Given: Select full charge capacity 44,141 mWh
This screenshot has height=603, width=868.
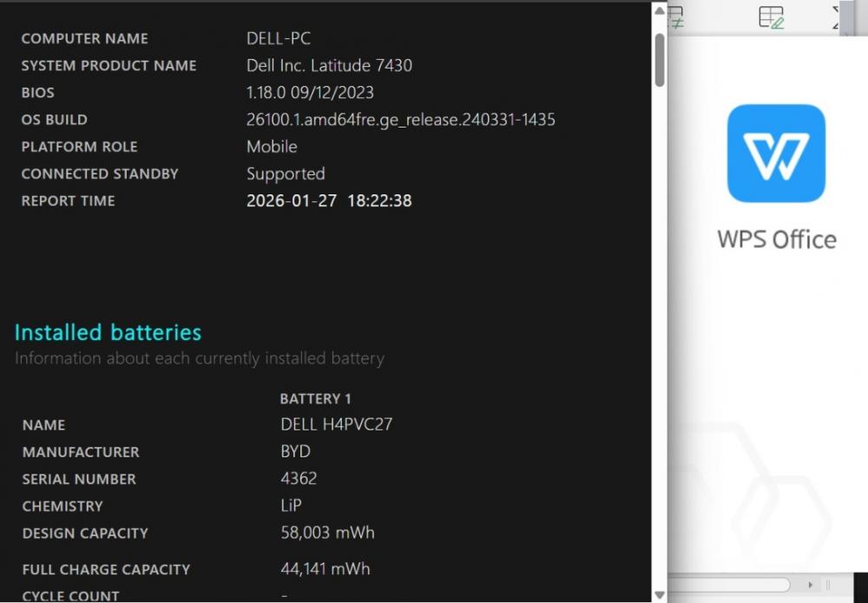Looking at the screenshot, I should pos(325,568).
